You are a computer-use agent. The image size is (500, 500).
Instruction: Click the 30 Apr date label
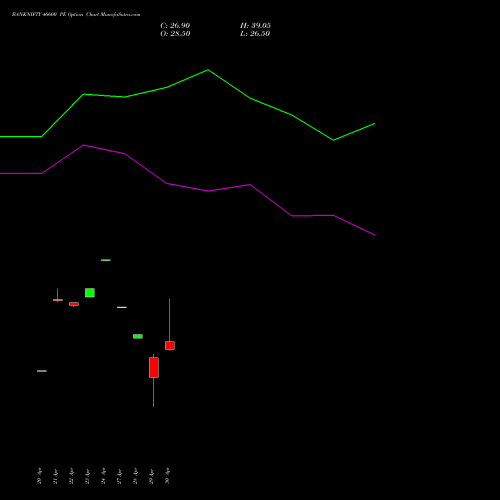click(167, 476)
